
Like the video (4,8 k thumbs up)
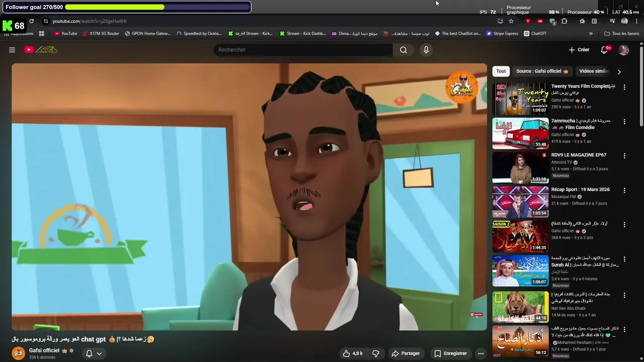[x=353, y=353]
